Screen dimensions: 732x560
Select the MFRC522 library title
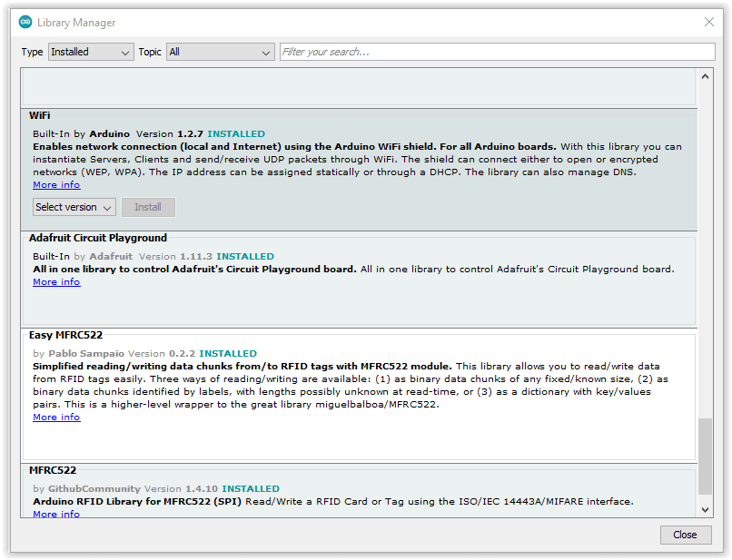point(53,470)
